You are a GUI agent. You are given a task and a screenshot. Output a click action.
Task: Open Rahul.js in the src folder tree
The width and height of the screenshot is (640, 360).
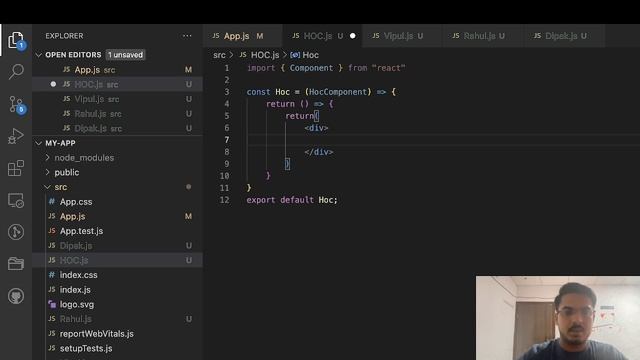pos(118,319)
